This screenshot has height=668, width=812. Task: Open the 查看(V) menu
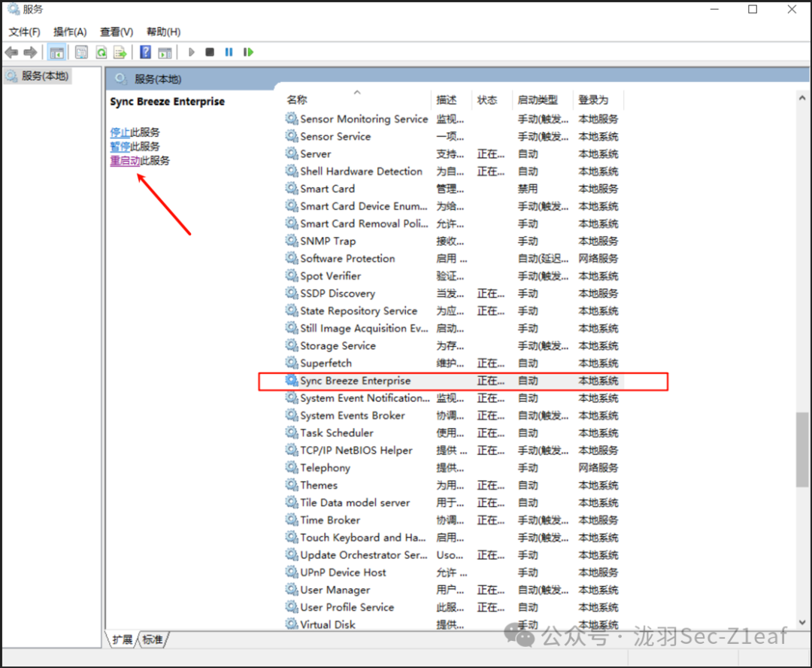click(x=117, y=32)
